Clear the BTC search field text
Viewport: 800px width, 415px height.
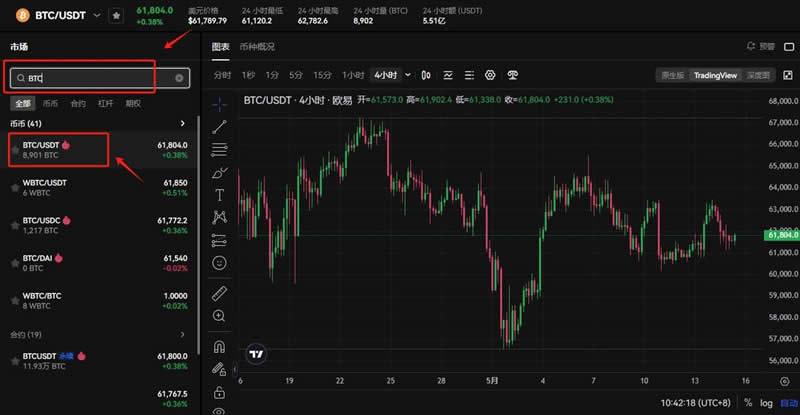180,78
